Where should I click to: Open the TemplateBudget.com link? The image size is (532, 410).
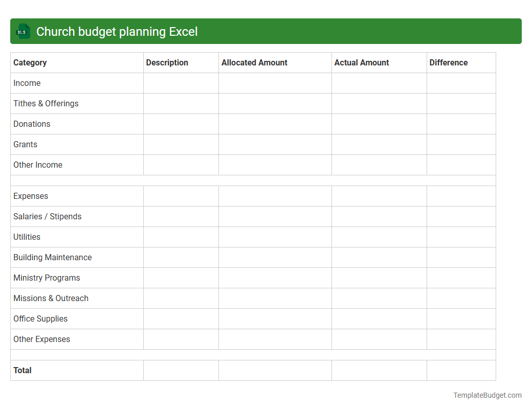[x=486, y=395]
